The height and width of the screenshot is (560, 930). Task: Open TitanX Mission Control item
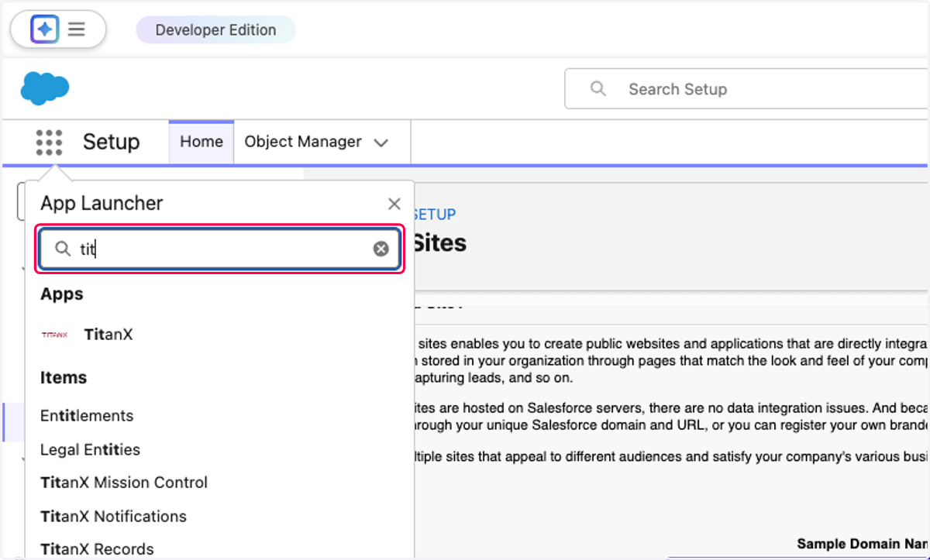pyautogui.click(x=124, y=483)
